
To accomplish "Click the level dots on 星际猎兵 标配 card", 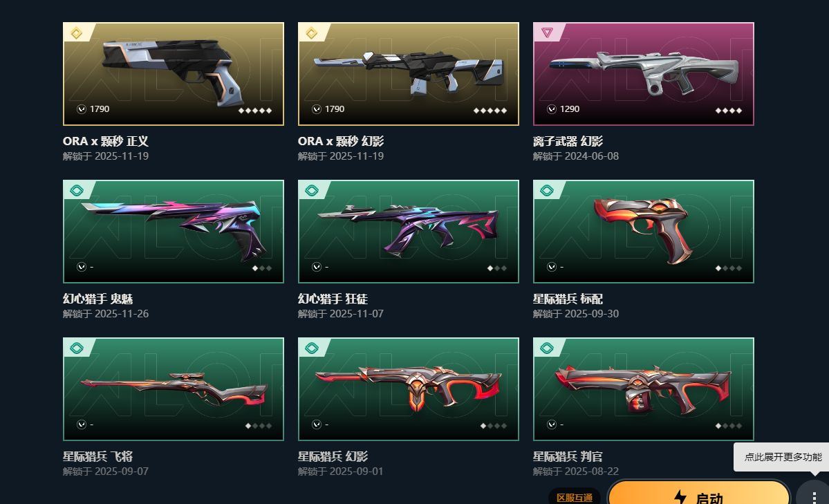I will pyautogui.click(x=729, y=268).
